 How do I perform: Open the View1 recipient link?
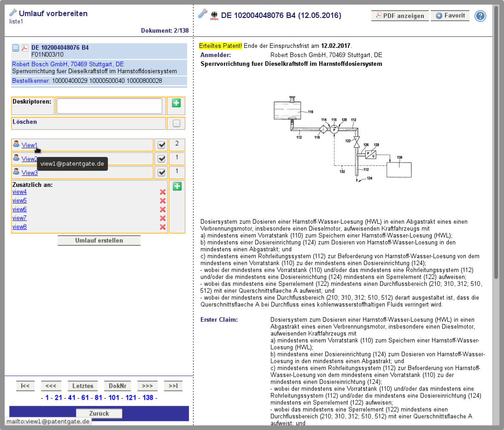click(x=29, y=145)
